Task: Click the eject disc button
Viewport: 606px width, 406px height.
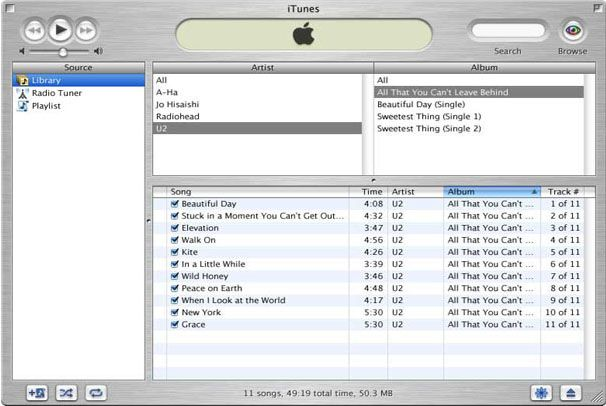Action: 570,393
